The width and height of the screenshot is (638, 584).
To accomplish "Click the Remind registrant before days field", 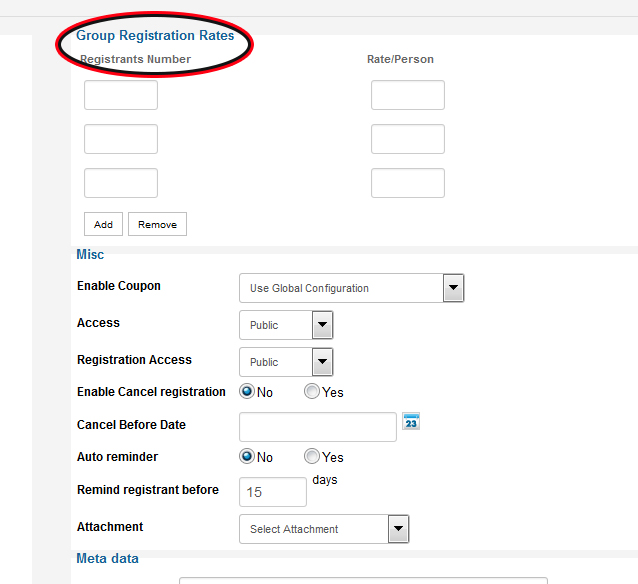I will 273,492.
